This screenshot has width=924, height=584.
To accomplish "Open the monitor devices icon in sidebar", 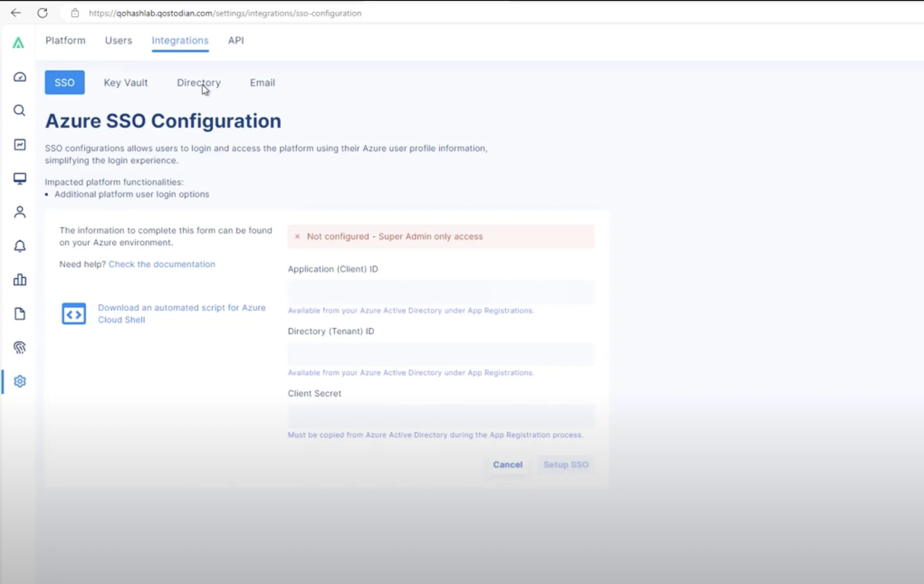I will coord(19,179).
